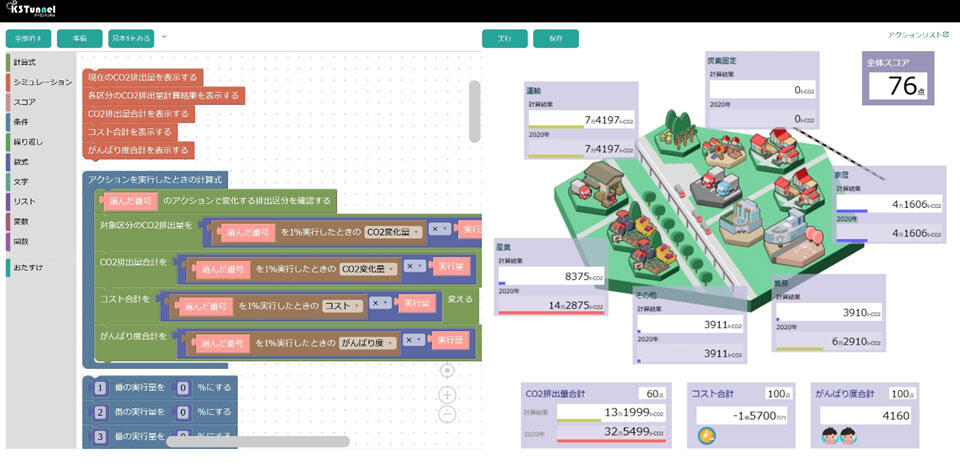Open the × operator dropdown in 対象区分のCO2排出量 row

[x=440, y=228]
